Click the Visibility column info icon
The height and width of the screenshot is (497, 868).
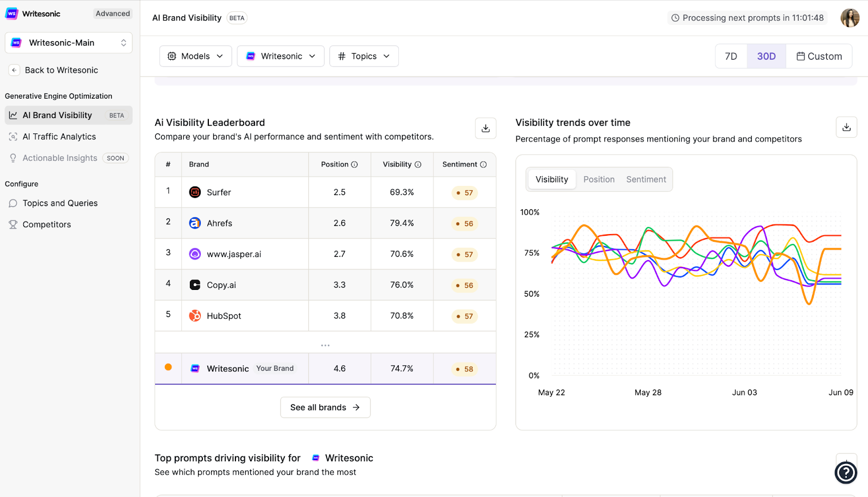pyautogui.click(x=418, y=165)
